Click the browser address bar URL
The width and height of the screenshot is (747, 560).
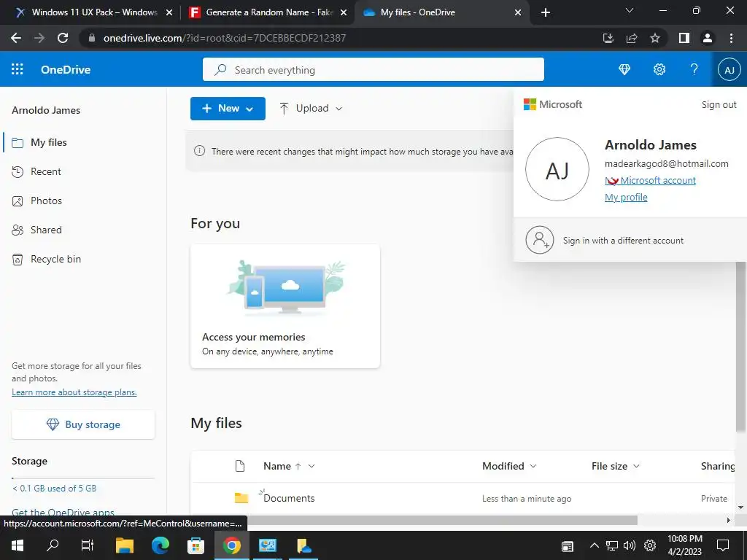tap(225, 38)
